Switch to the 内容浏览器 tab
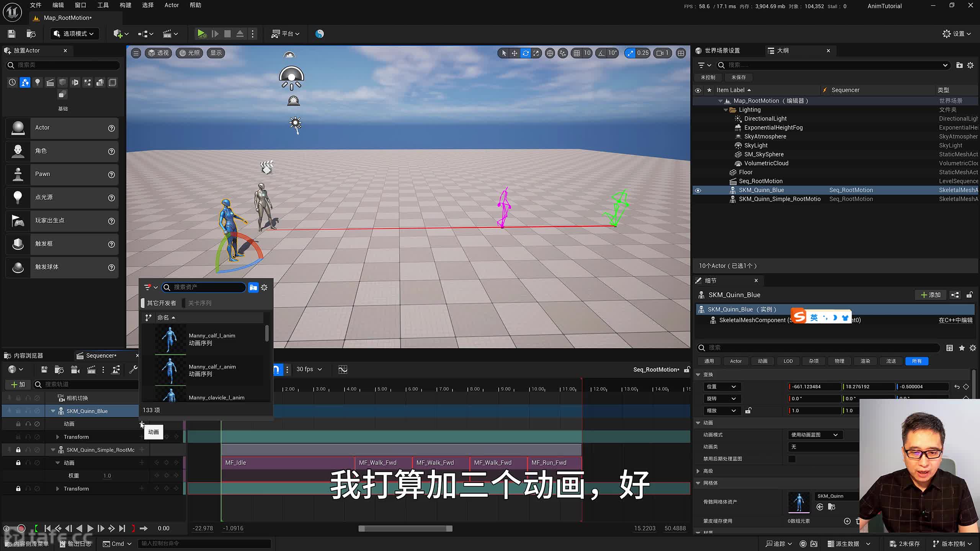Screen dimensions: 980x551 [28, 355]
